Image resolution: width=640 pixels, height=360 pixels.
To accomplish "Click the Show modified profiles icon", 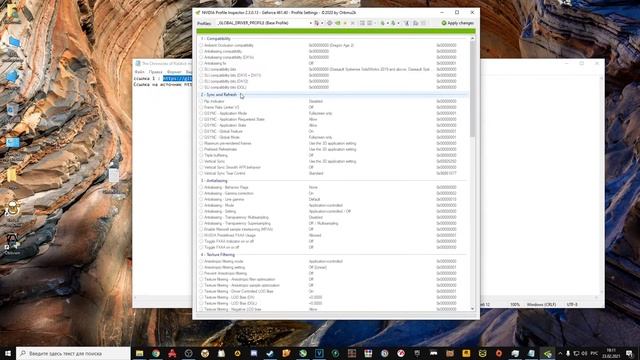I will point(317,23).
